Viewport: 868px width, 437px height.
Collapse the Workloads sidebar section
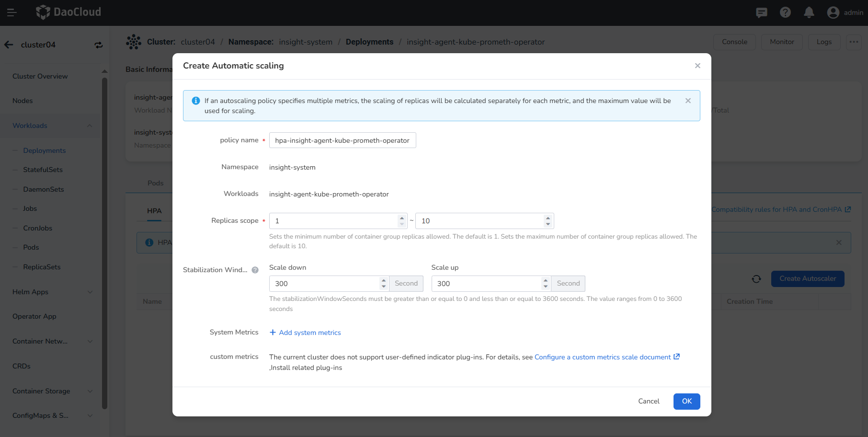[90, 126]
